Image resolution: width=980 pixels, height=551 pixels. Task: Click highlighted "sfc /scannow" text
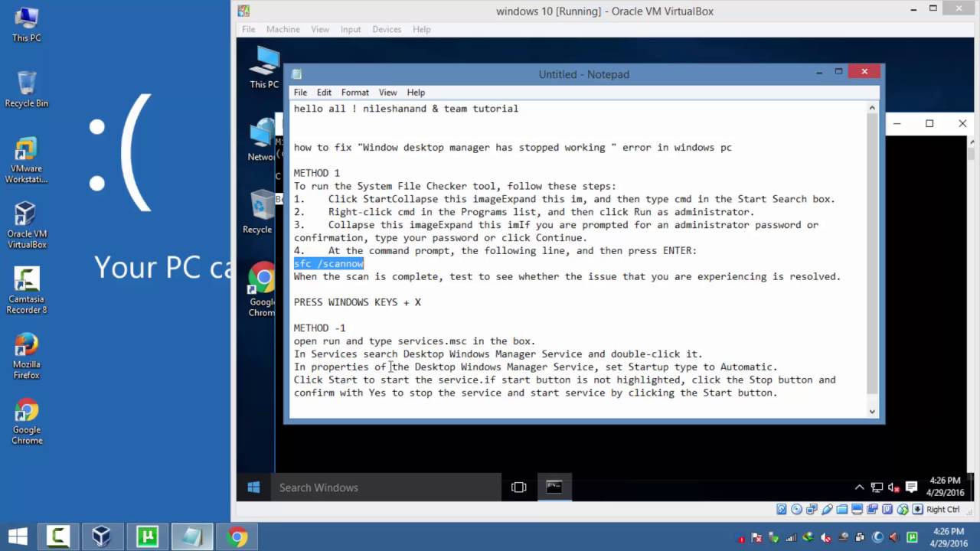coord(328,263)
